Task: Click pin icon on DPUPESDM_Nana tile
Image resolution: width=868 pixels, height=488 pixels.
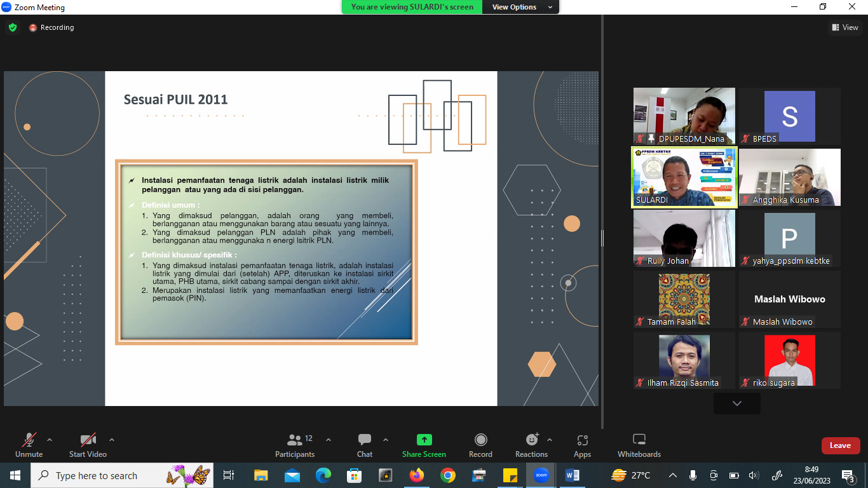Action: [x=651, y=139]
